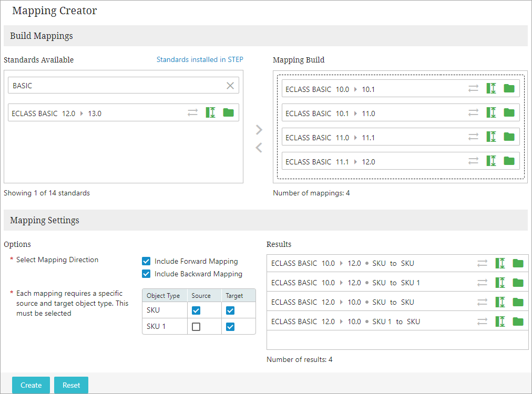The width and height of the screenshot is (532, 394).
Task: Select ECLASS BASIC 10.0 to 10.1 mapping label
Action: point(330,89)
